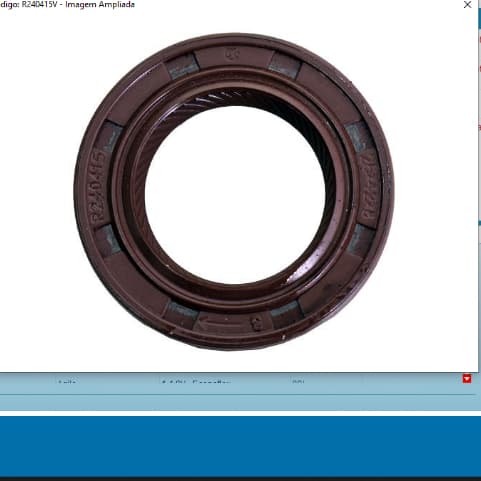Click the top embossed logo mark on seal
Screen dimensions: 481x481
(232, 53)
